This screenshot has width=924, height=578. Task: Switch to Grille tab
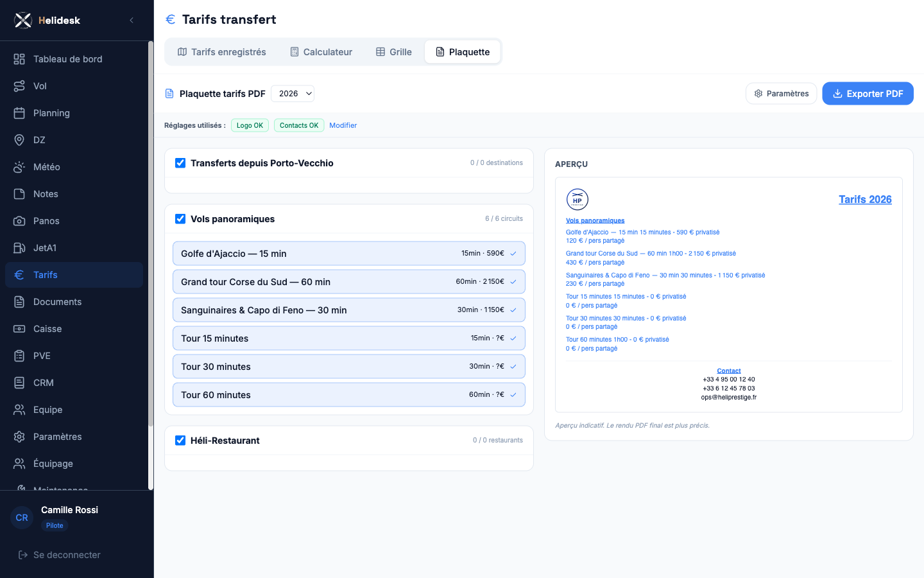[394, 52]
